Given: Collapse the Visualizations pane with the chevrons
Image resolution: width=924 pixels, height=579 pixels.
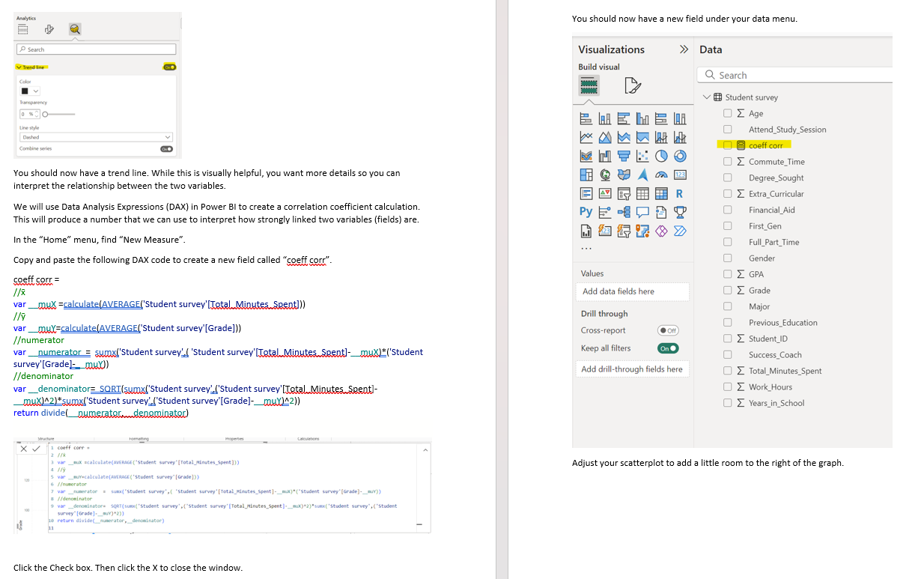Looking at the screenshot, I should pos(682,49).
